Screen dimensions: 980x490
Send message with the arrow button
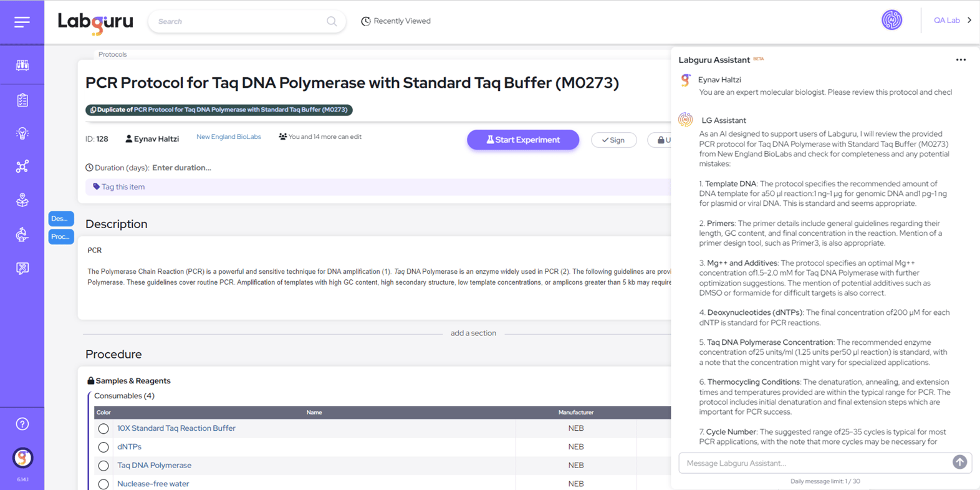[x=959, y=462]
